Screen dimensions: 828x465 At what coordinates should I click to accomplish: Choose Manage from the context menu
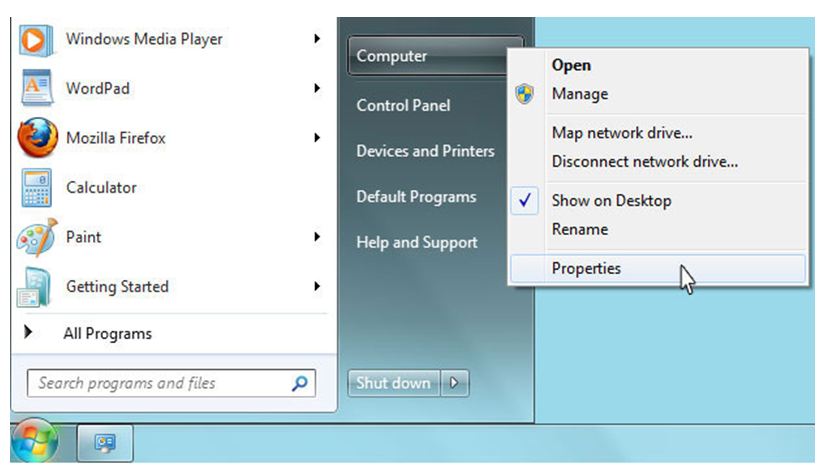click(580, 94)
